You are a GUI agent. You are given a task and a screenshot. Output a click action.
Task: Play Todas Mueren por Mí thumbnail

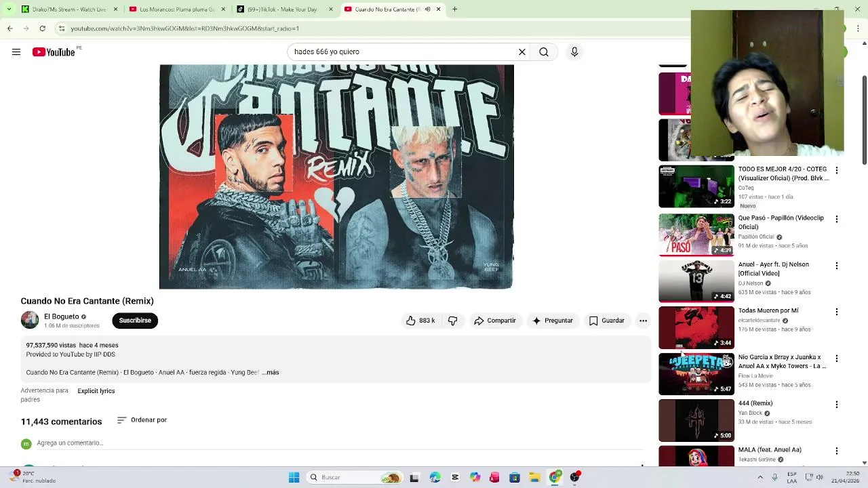click(x=696, y=327)
